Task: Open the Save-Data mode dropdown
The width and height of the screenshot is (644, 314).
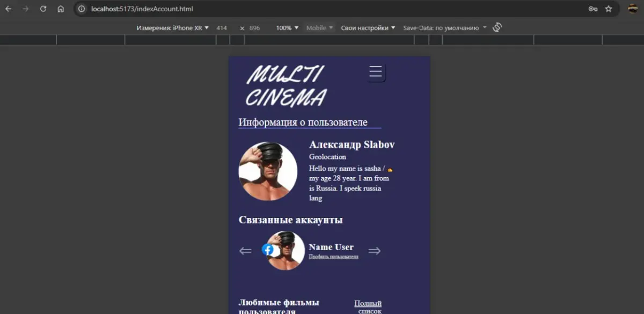Action: click(444, 27)
